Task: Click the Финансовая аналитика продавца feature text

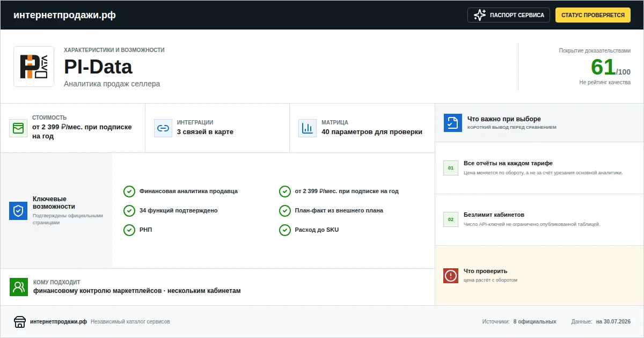Action: point(188,191)
